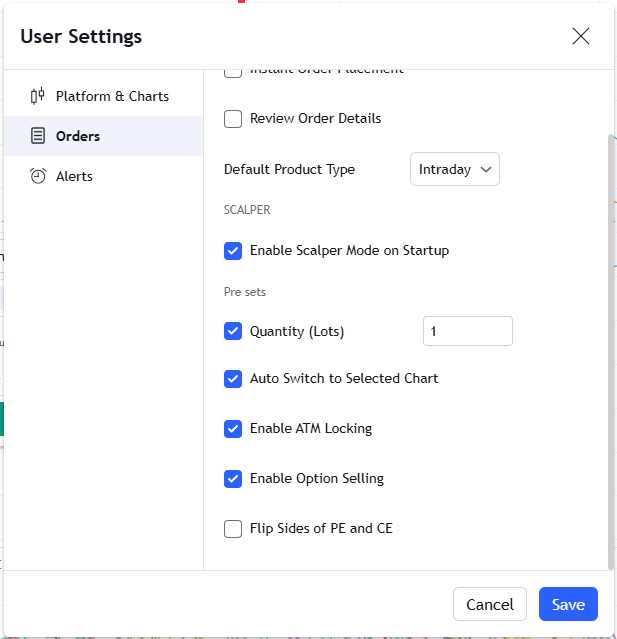Open the Platform & Charts settings tab
This screenshot has width=617, height=639.
(111, 96)
